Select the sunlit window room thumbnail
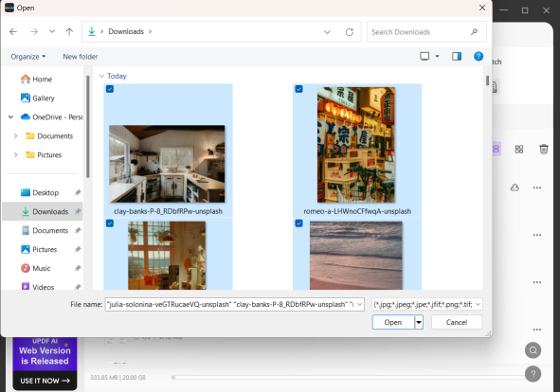This screenshot has width=560, height=392. pos(167,256)
